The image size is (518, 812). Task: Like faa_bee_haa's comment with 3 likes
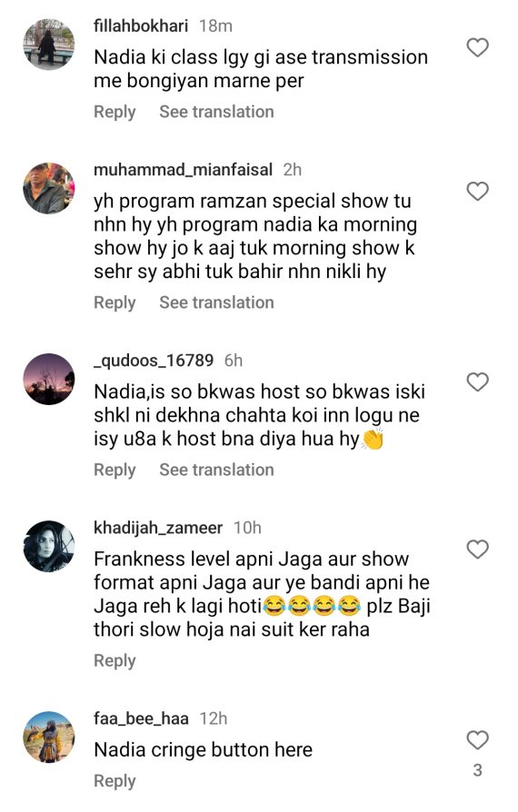pos(478,740)
